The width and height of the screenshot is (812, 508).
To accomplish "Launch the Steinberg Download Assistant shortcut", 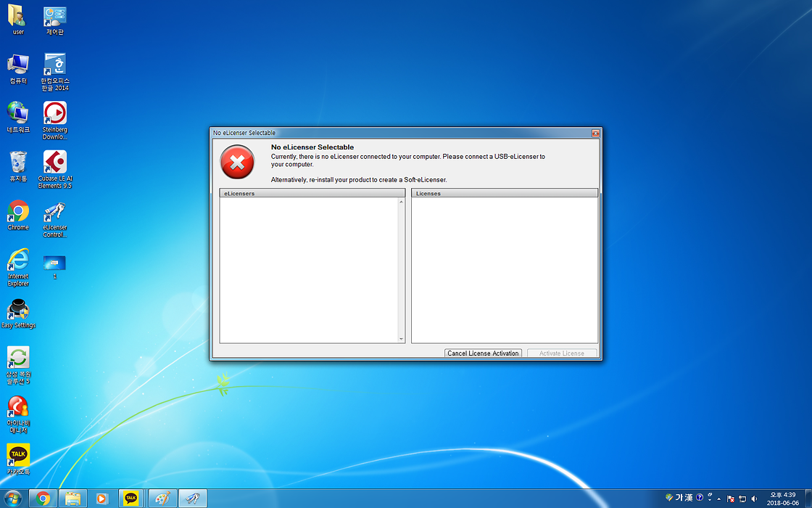I will (x=55, y=113).
